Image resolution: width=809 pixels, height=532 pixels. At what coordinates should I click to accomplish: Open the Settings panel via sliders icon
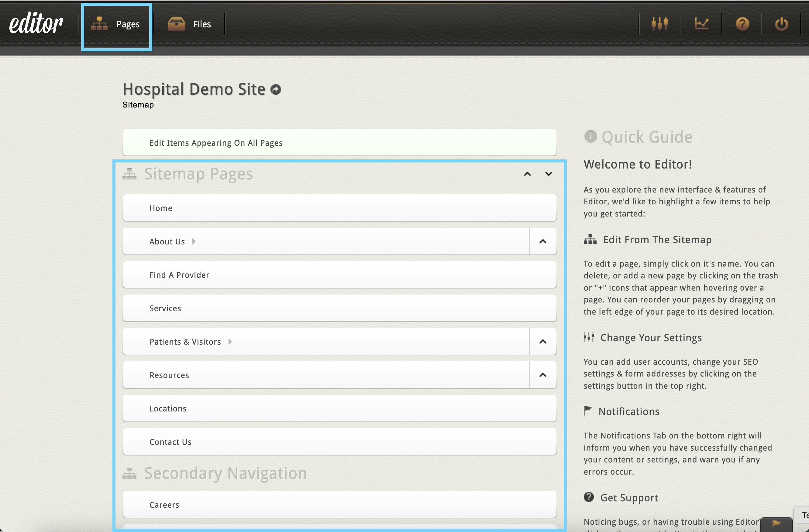[x=659, y=24]
